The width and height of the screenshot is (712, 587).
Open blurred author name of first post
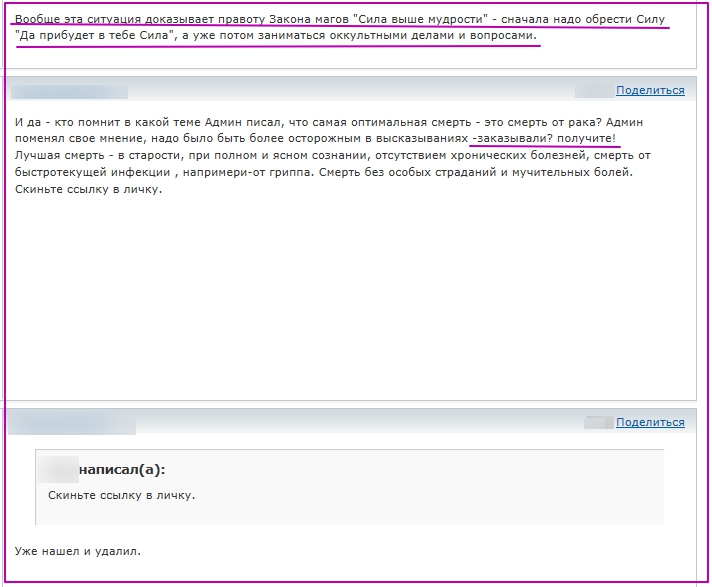[x=70, y=91]
